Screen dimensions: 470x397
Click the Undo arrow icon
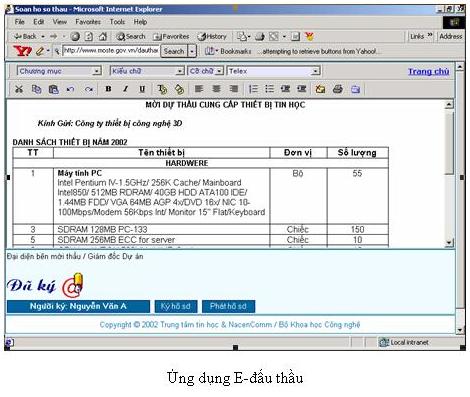[x=70, y=89]
